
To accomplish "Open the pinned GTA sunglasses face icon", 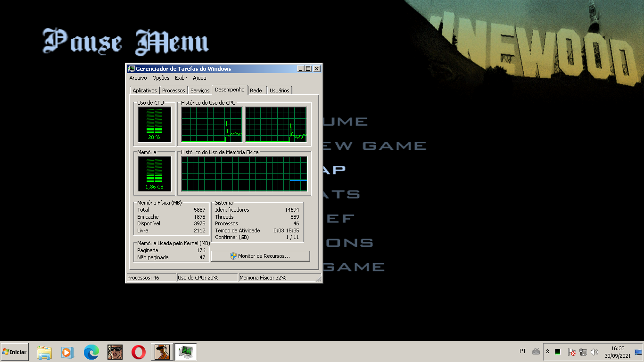I will click(x=115, y=352).
